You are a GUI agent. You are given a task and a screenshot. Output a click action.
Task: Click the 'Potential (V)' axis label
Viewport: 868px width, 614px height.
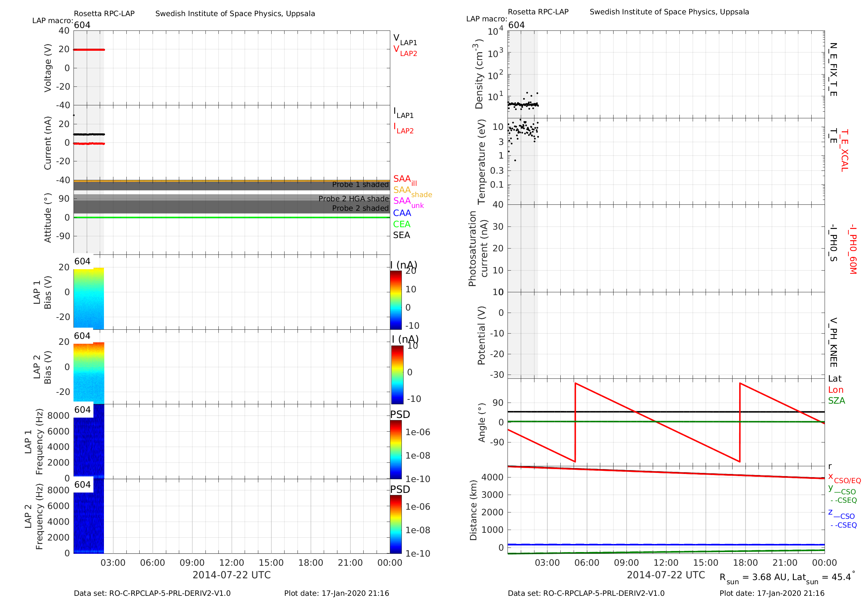click(481, 335)
